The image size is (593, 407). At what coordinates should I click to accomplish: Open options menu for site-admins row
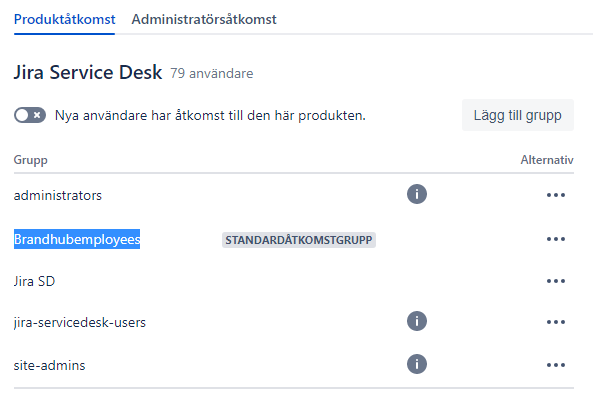(556, 365)
